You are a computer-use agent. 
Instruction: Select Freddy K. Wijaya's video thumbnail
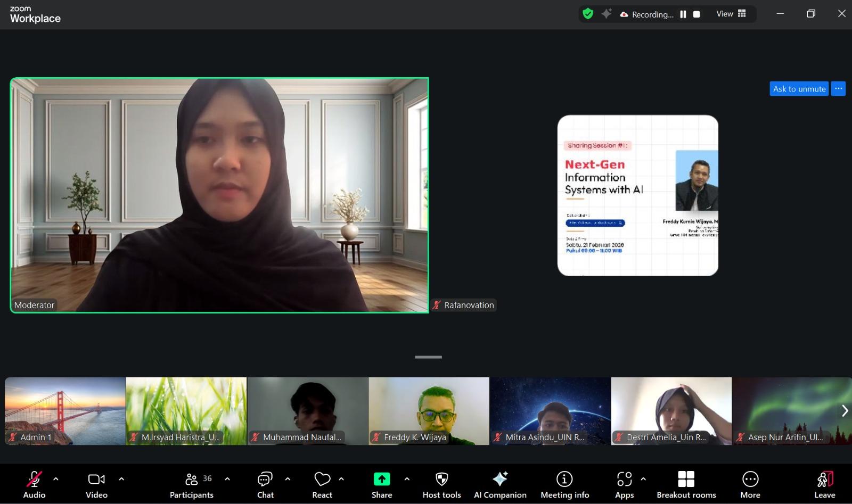429,410
